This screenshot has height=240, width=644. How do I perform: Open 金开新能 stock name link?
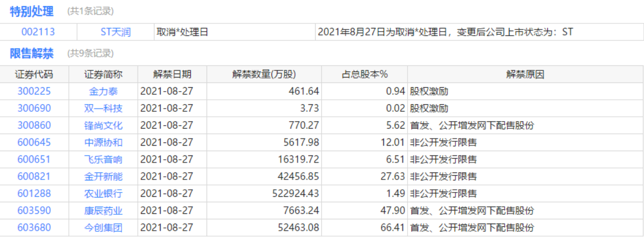tap(103, 176)
